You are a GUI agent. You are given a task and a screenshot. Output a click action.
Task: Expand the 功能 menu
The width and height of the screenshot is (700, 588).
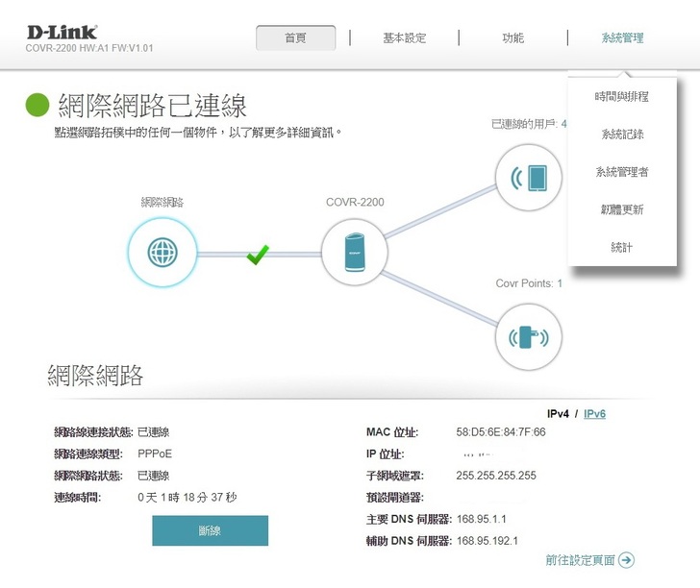513,38
